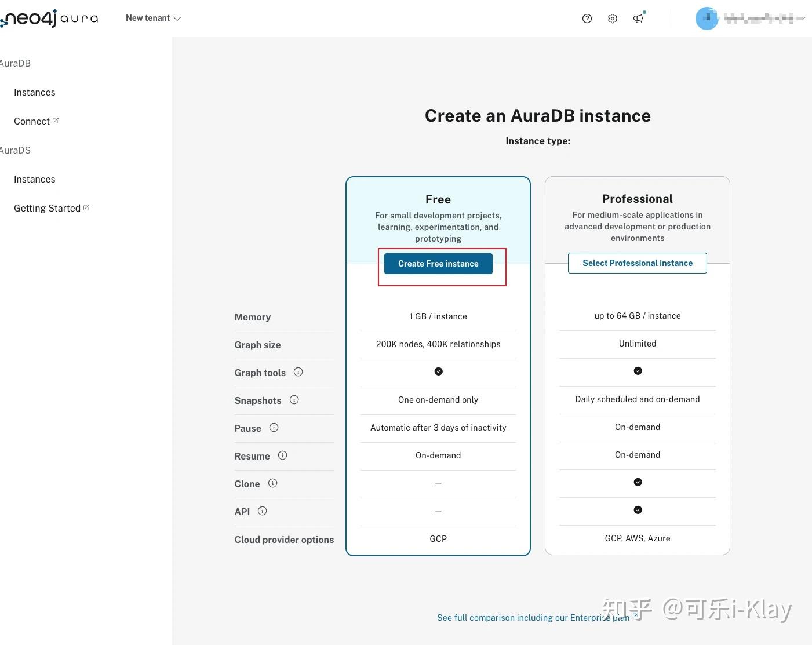Image resolution: width=812 pixels, height=645 pixels.
Task: Click the info icon next to API
Action: click(x=261, y=511)
